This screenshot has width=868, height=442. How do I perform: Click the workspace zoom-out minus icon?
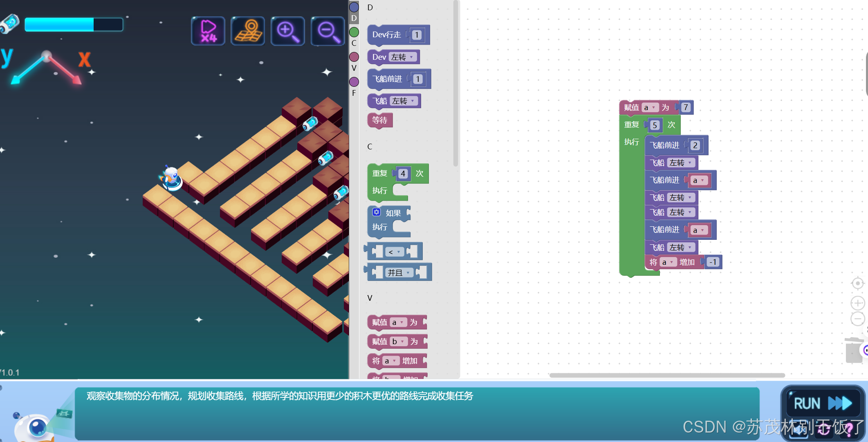click(x=857, y=319)
